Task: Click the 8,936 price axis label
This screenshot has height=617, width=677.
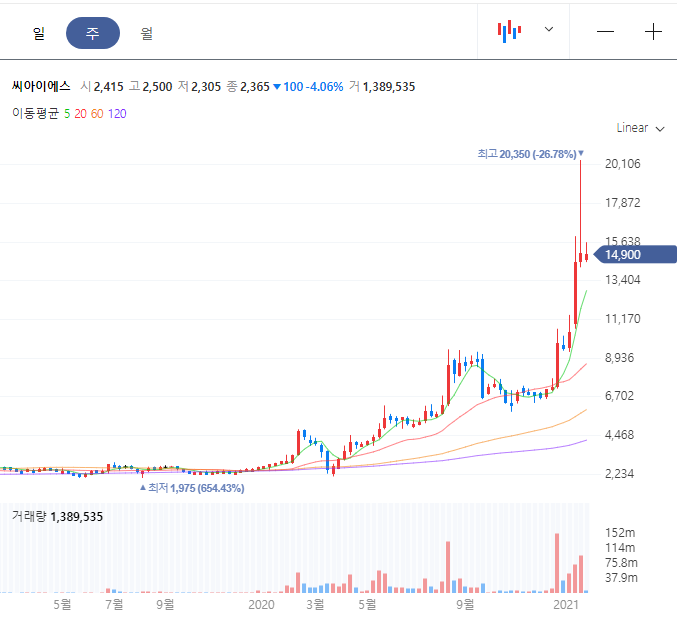Action: [x=619, y=358]
